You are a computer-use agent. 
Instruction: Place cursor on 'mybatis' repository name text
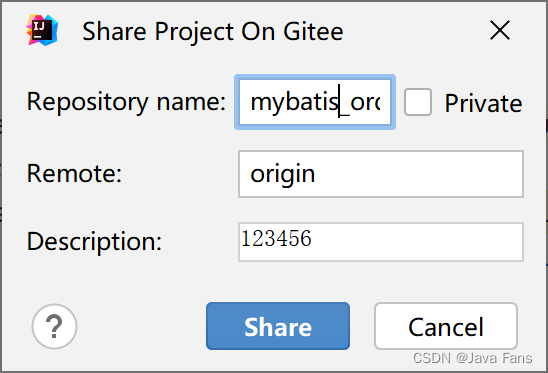(x=294, y=103)
